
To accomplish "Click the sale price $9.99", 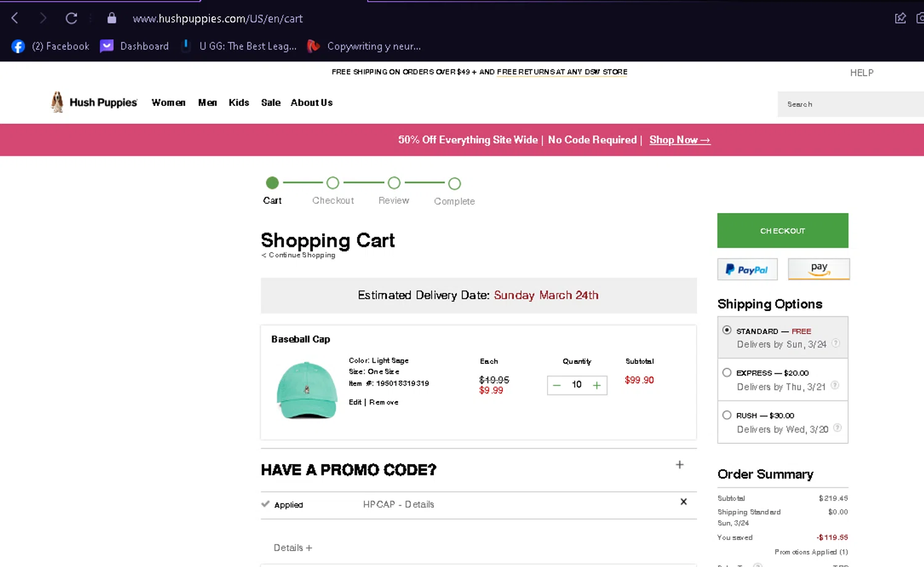I will coord(491,390).
